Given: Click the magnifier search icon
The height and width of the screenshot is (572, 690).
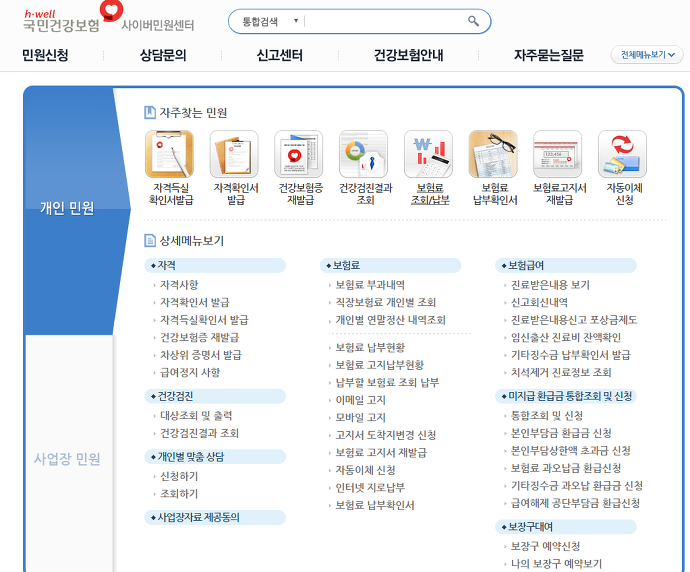Looking at the screenshot, I should [473, 21].
